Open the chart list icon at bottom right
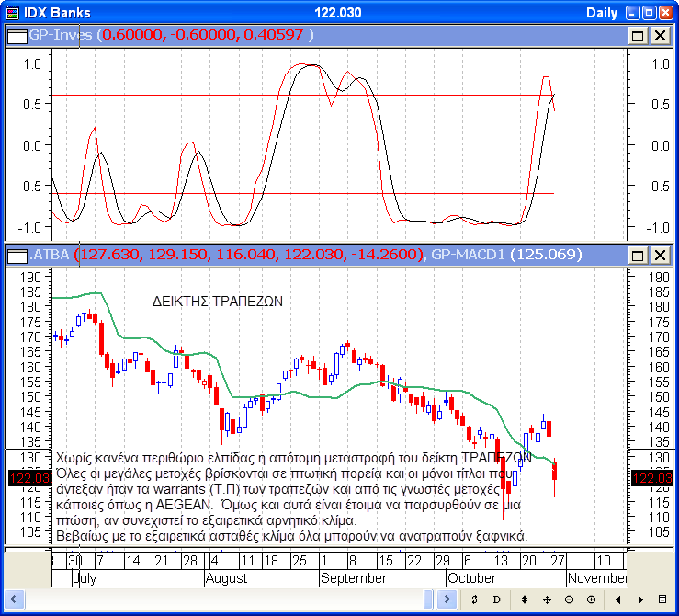Image resolution: width=679 pixels, height=616 pixels. (x=663, y=599)
